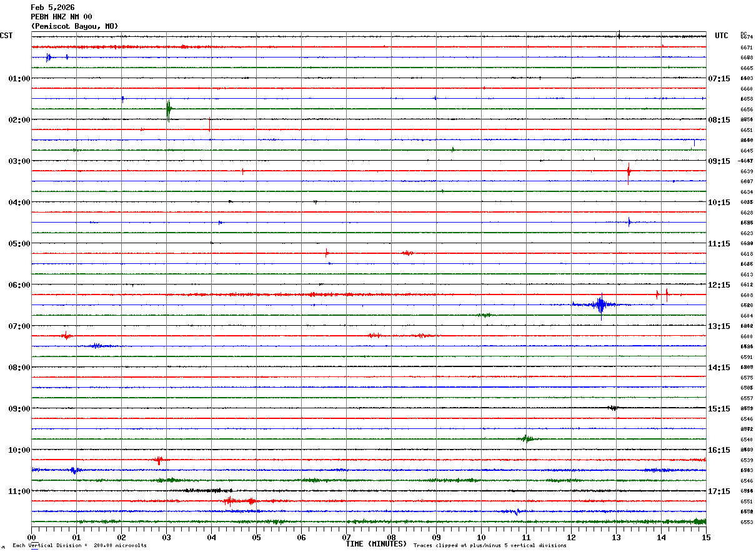The image size is (756, 554).
Task: Click the 16:15 UTC time label
Action: [719, 450]
